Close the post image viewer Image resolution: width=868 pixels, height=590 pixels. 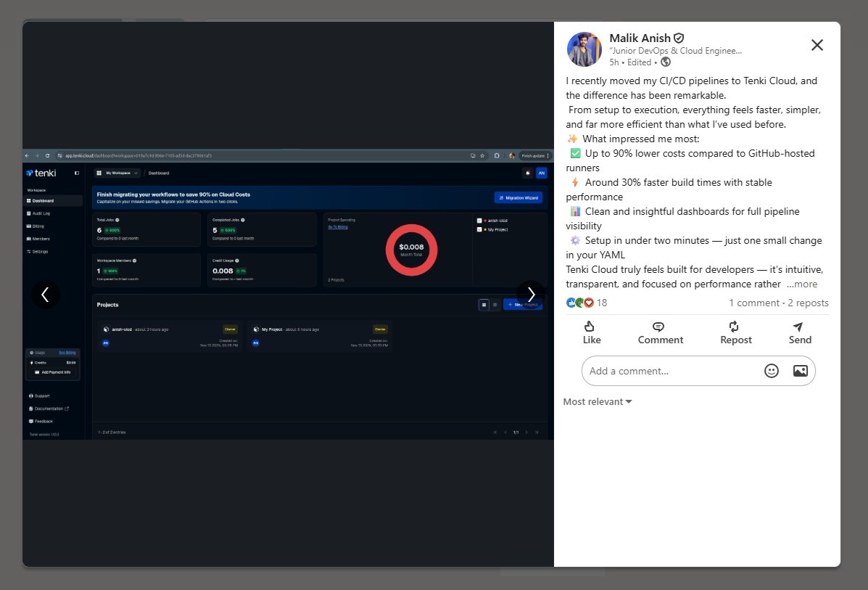coord(817,45)
